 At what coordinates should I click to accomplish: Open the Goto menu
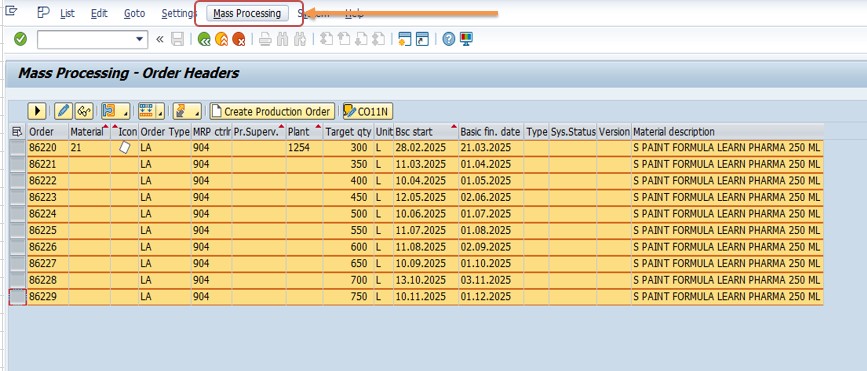tap(134, 13)
